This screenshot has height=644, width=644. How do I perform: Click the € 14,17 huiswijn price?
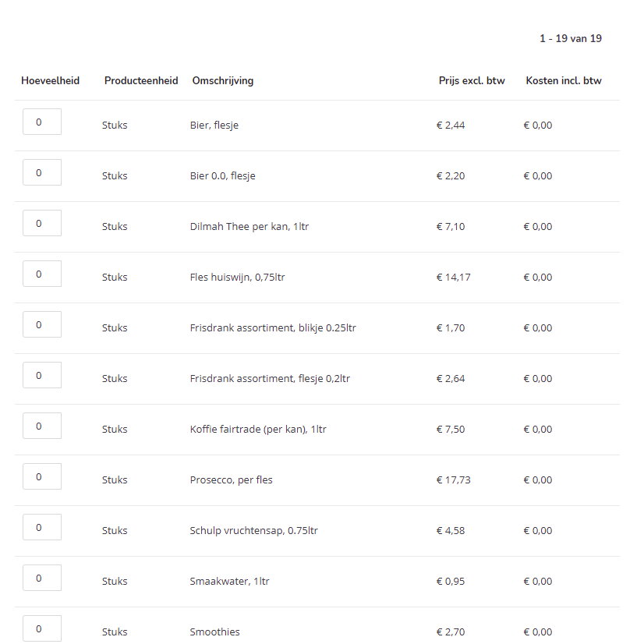pos(453,278)
